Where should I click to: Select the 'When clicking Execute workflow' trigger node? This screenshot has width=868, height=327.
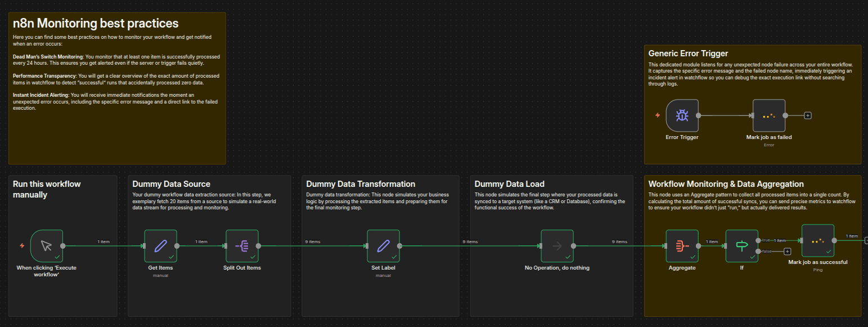click(47, 246)
